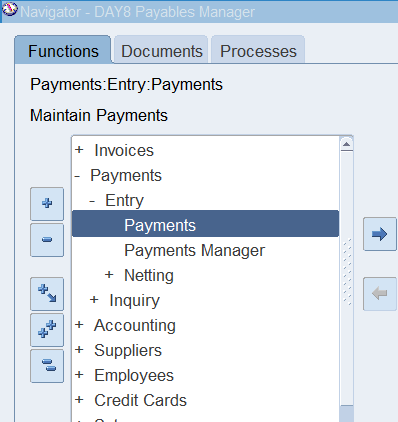Select Payments Manager function
This screenshot has height=422, width=398.
(194, 250)
